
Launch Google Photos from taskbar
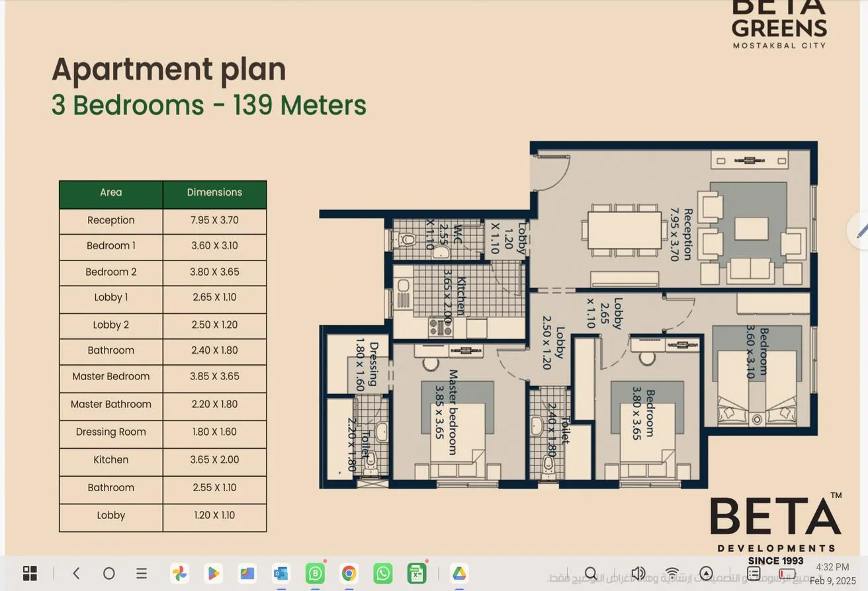click(x=179, y=573)
